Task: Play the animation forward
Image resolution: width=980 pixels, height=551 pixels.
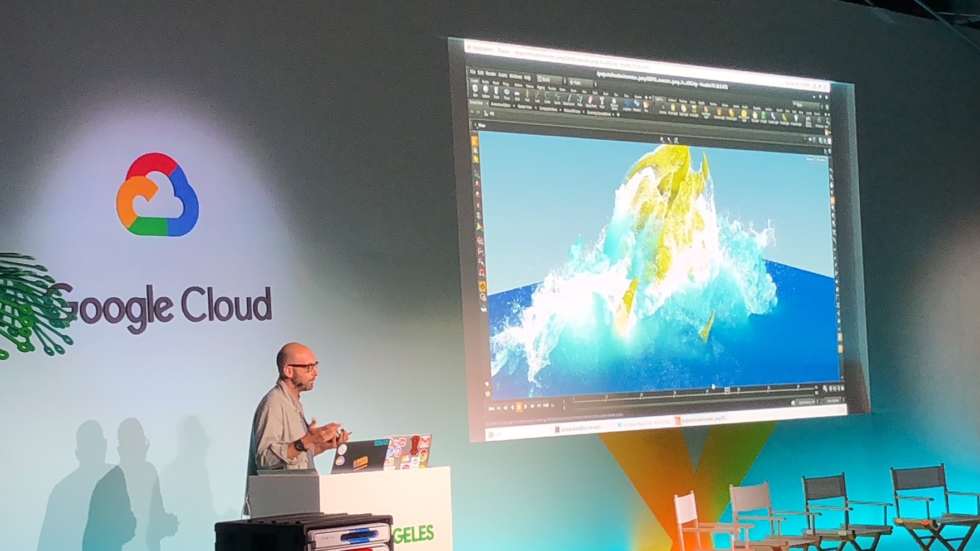Action: click(526, 406)
